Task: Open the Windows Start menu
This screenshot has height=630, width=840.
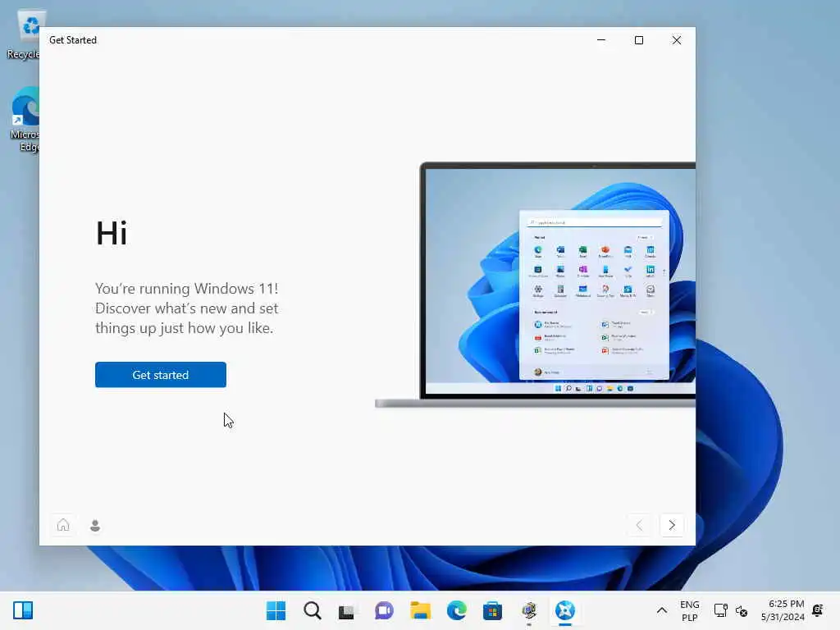Action: tap(276, 610)
